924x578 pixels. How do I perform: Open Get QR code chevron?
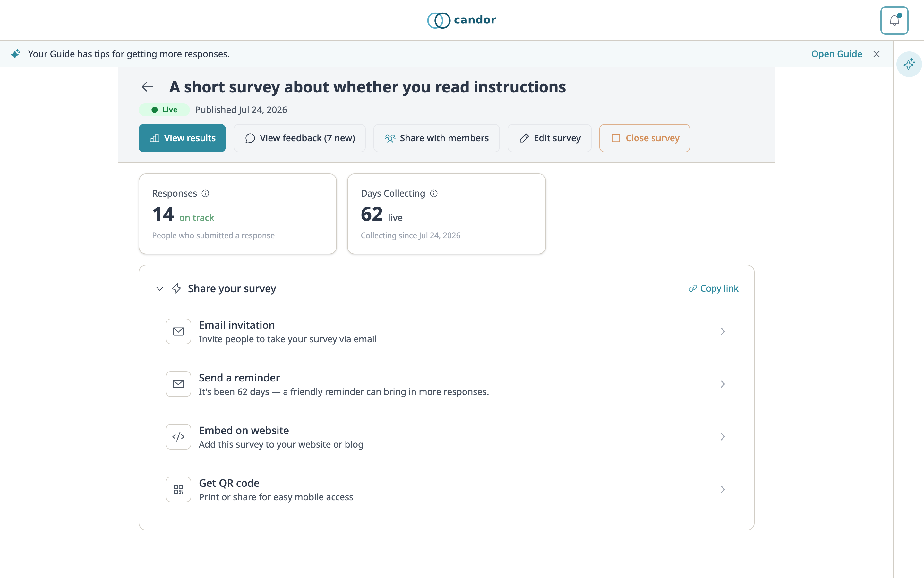[723, 489]
